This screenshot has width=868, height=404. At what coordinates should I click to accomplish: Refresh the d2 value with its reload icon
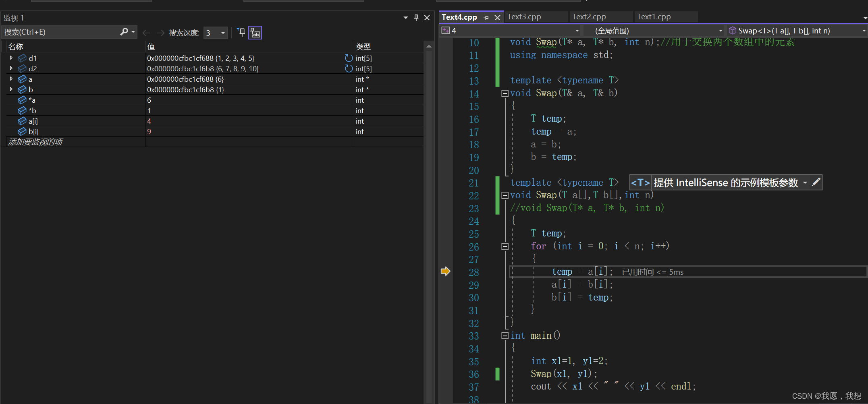pos(349,68)
